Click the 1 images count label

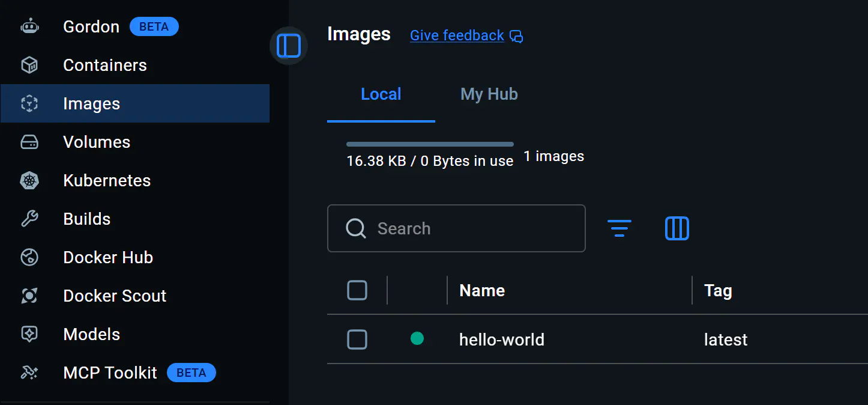tap(553, 156)
